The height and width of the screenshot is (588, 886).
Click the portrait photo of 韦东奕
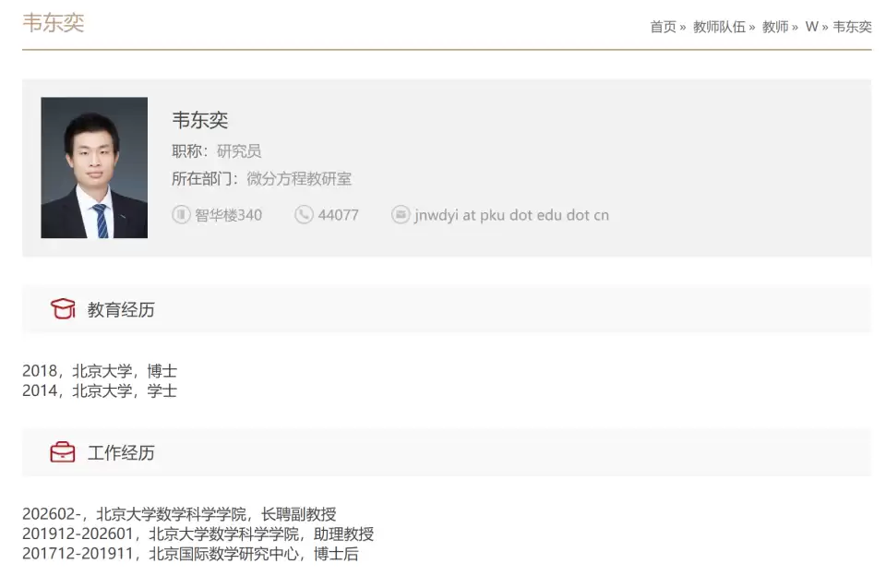tap(93, 167)
